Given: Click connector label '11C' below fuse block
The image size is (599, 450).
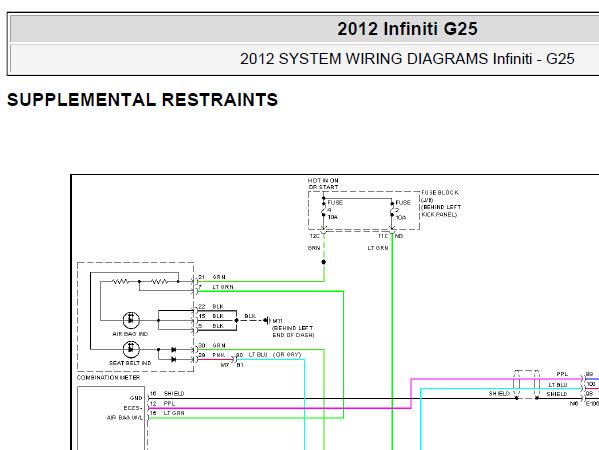Looking at the screenshot, I should (x=383, y=236).
